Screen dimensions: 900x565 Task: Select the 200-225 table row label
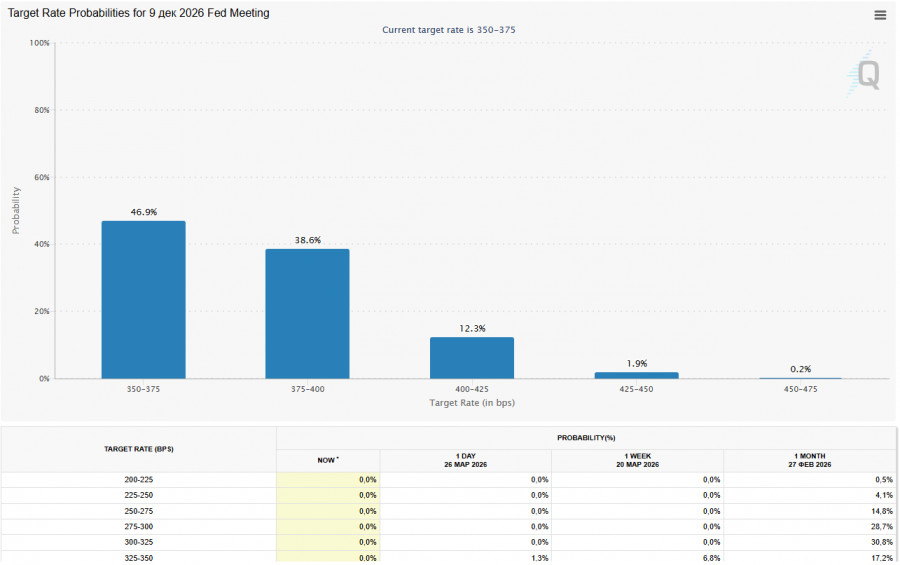(x=139, y=480)
